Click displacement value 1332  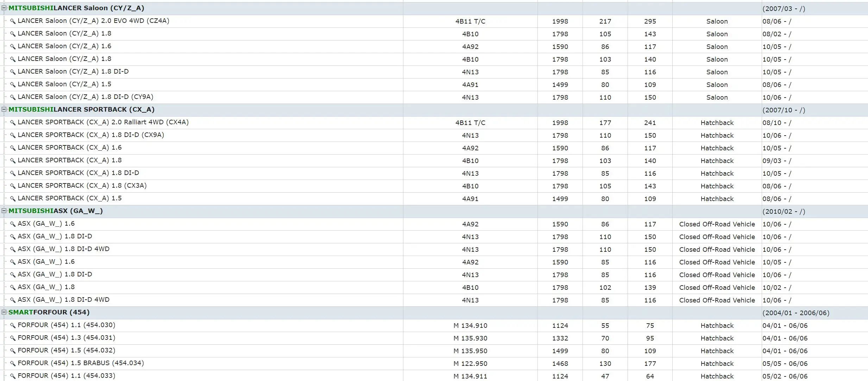click(x=560, y=338)
